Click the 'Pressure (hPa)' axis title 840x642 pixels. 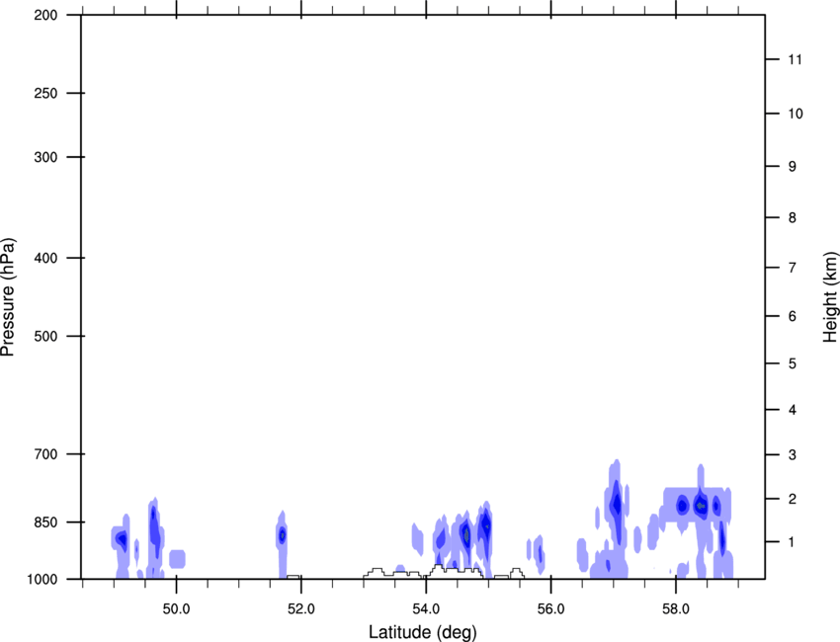[8, 297]
